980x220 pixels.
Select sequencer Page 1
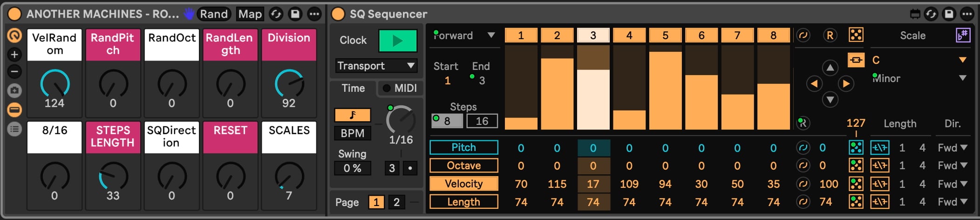click(x=376, y=202)
